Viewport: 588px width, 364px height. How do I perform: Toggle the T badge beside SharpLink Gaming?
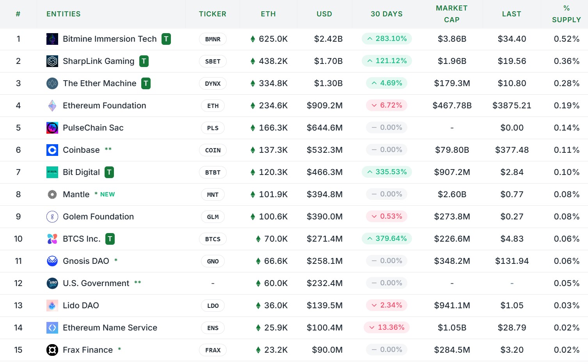(144, 61)
